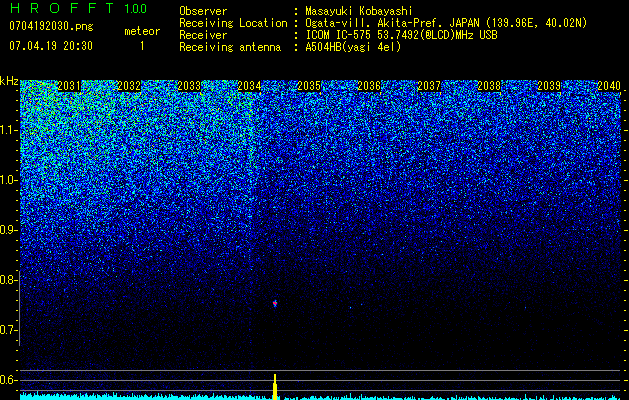Click the 2032 time marker
The image size is (629, 400).
tap(129, 86)
